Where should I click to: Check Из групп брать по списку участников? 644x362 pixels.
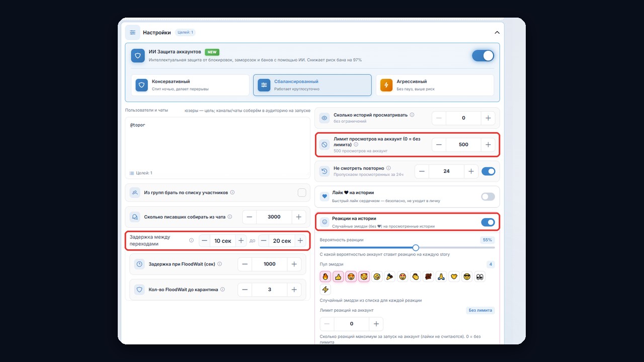(x=302, y=193)
